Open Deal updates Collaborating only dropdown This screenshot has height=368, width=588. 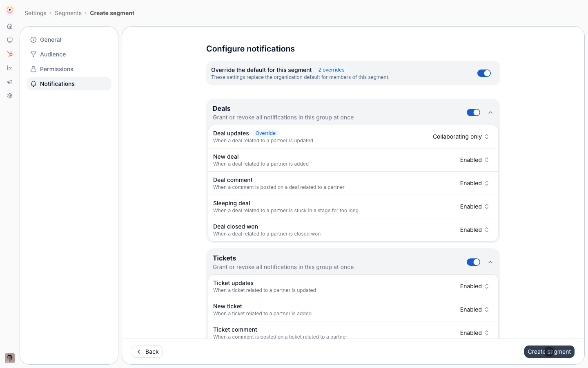461,137
